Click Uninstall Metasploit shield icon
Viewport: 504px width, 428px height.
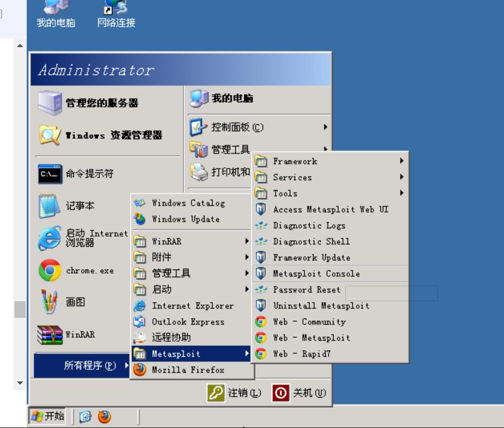coord(261,305)
